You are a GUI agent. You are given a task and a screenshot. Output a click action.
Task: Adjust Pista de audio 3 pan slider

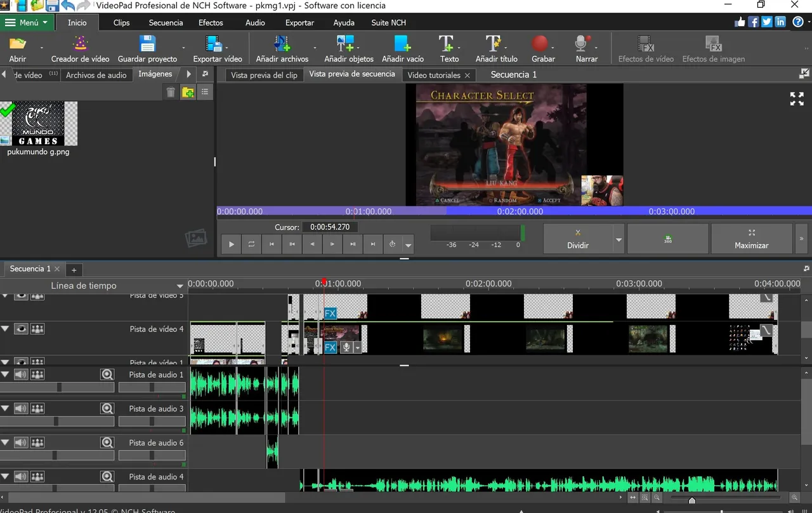pyautogui.click(x=152, y=421)
